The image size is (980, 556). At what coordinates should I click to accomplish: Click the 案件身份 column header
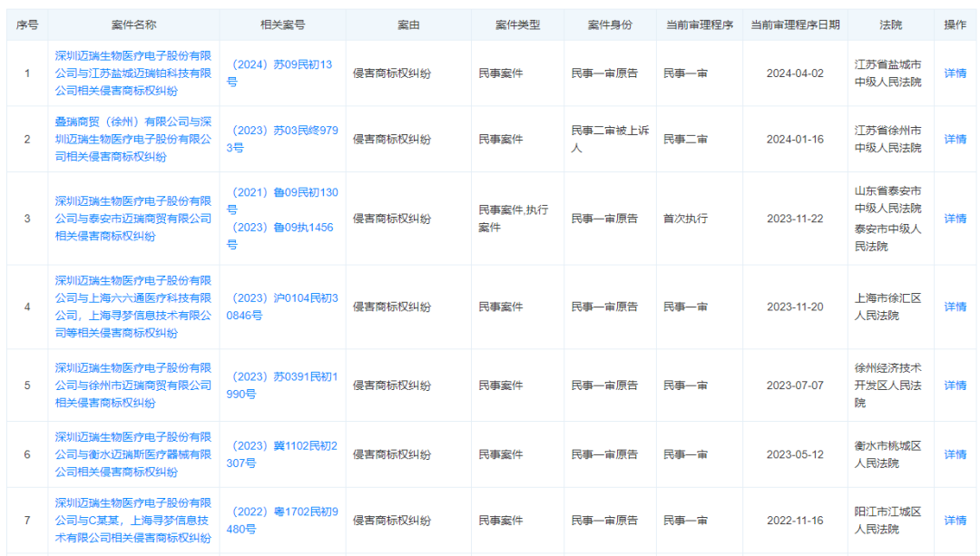610,25
